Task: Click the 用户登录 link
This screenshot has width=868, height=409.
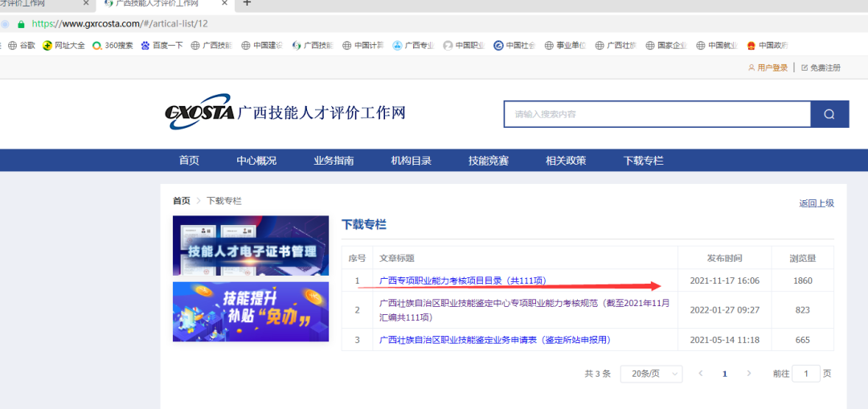Action: 772,67
